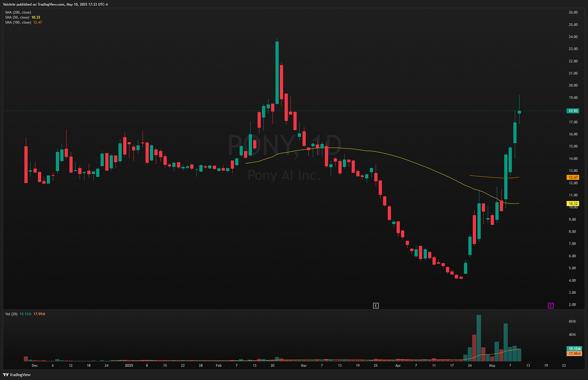The height and width of the screenshot is (380, 588).
Task: Click the 20.00 price axis label
Action: [x=573, y=85]
